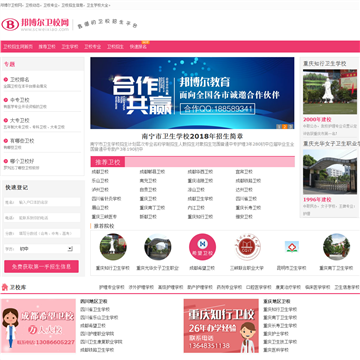This screenshot has height=360, width=360.
Task: Open 推荐卫校 in the pink nav bar
Action: (x=47, y=47)
